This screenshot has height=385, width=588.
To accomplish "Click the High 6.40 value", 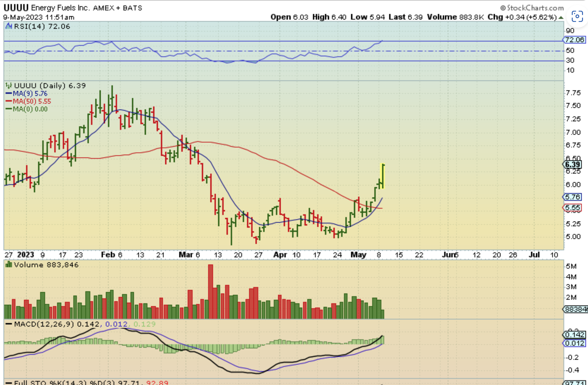I will 329,17.
